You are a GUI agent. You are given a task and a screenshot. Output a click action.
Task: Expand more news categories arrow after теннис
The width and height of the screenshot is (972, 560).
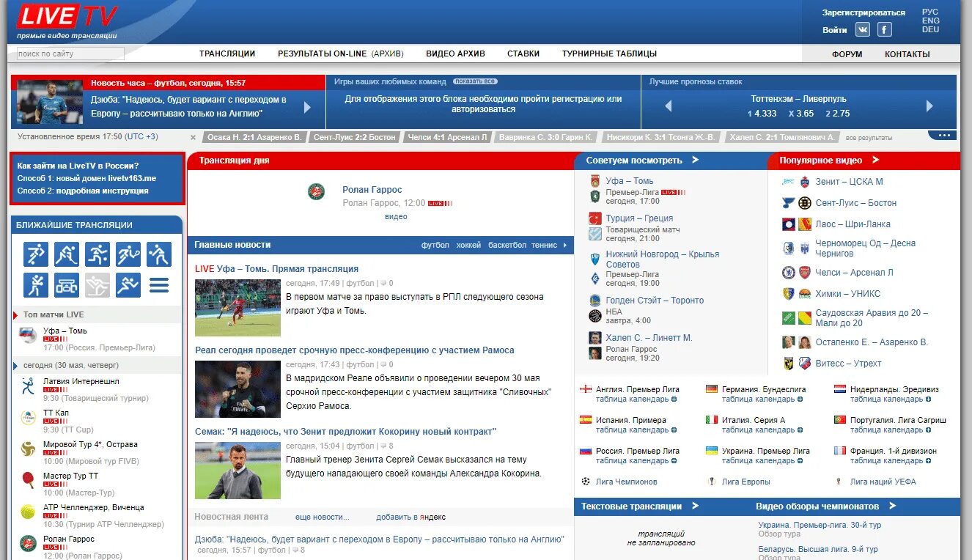564,245
